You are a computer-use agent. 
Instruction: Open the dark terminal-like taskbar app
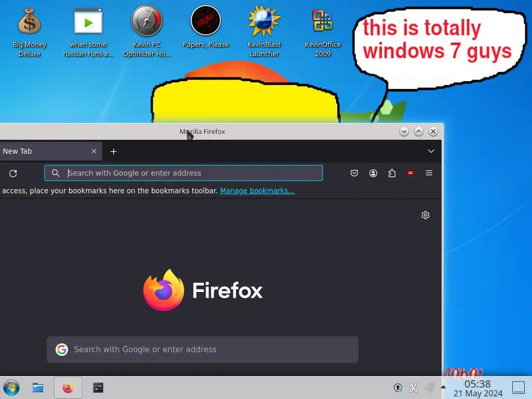point(98,388)
